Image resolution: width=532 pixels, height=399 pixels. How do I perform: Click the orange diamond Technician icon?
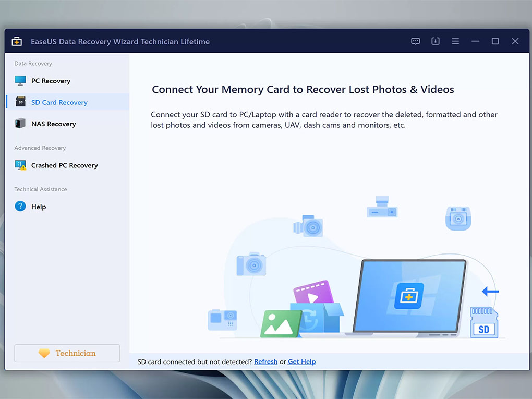44,353
